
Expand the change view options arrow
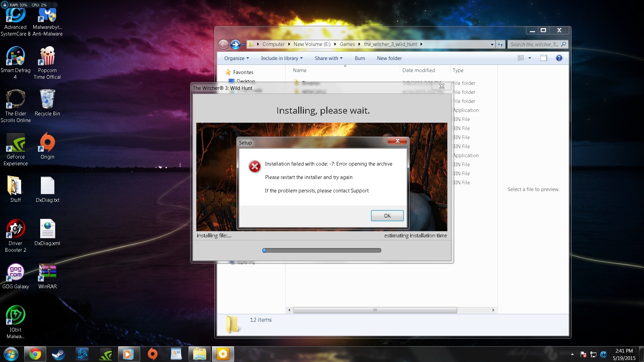(x=530, y=58)
